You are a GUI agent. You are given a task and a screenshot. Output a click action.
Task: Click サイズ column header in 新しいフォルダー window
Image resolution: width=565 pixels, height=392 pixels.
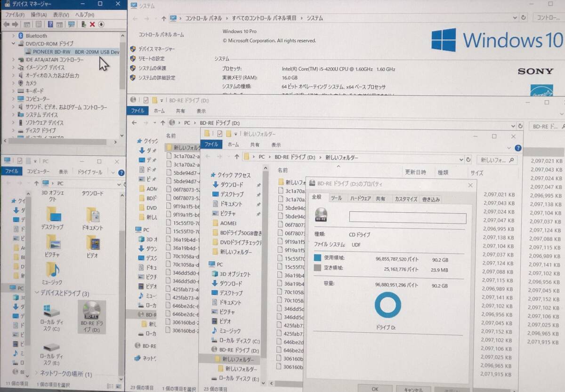pos(476,173)
